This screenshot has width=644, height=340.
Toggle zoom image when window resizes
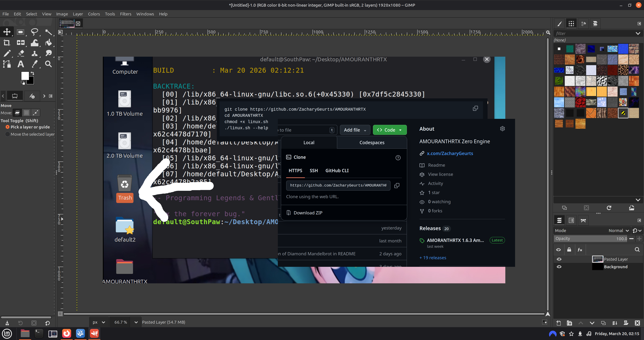click(x=548, y=33)
